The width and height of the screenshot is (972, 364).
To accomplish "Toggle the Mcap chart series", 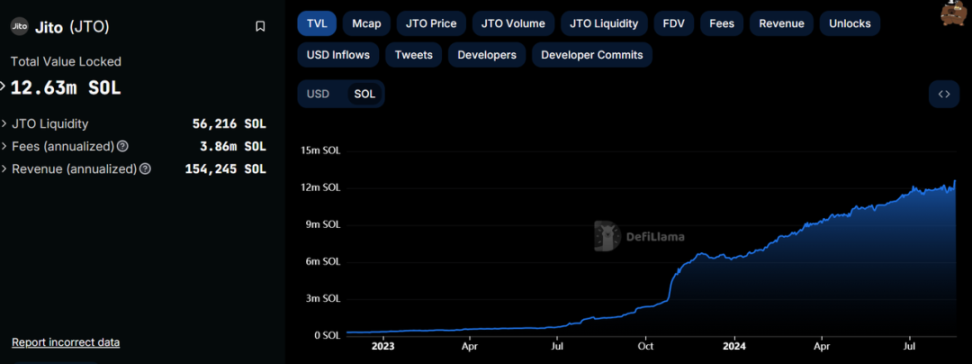I will click(366, 24).
